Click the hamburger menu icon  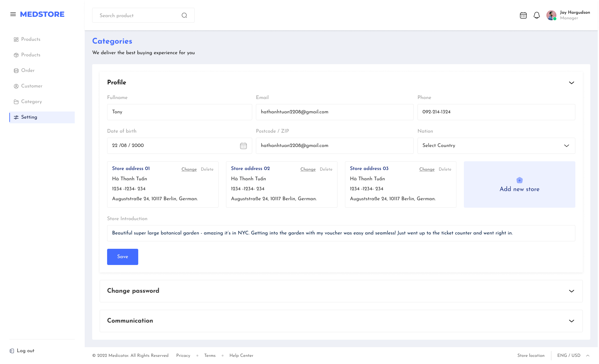click(x=13, y=14)
